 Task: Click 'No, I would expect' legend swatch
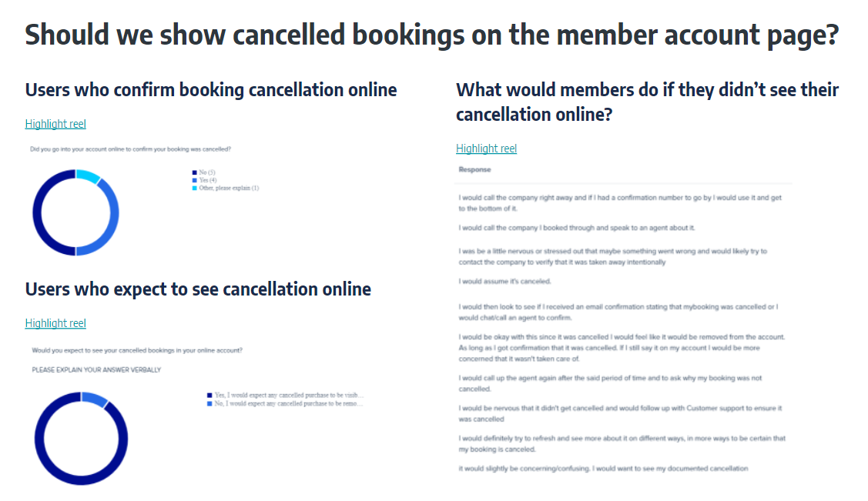click(x=209, y=404)
